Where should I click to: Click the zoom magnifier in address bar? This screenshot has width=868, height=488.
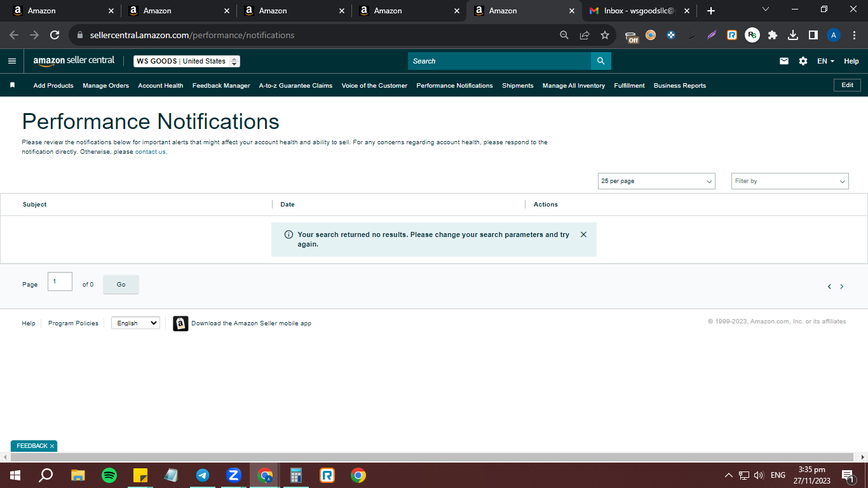click(564, 35)
